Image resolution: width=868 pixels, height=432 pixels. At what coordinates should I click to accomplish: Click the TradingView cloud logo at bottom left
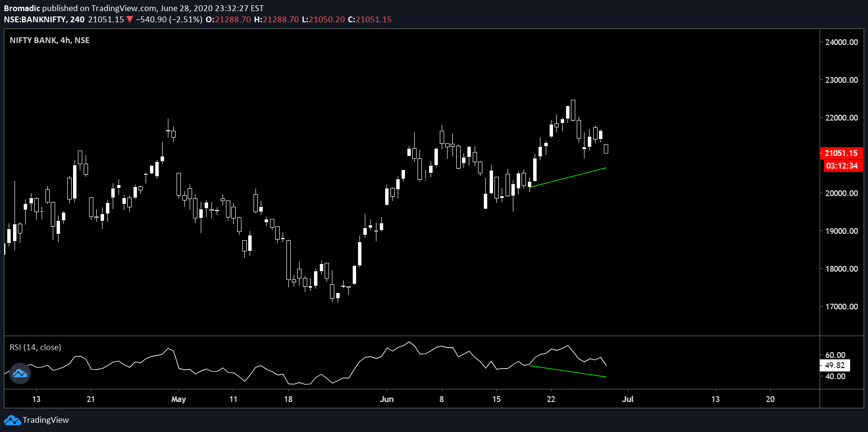pyautogui.click(x=12, y=420)
